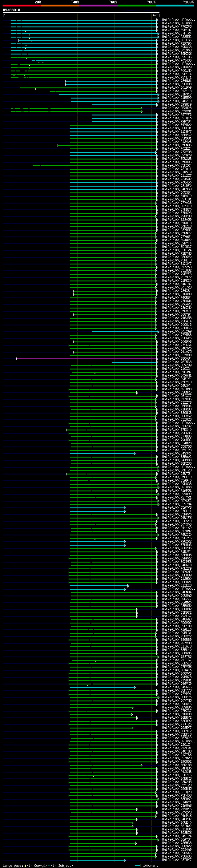Select hit label UniRef100_B7FIR4
This screenshot has height=868, width=197.
click(x=176, y=33)
